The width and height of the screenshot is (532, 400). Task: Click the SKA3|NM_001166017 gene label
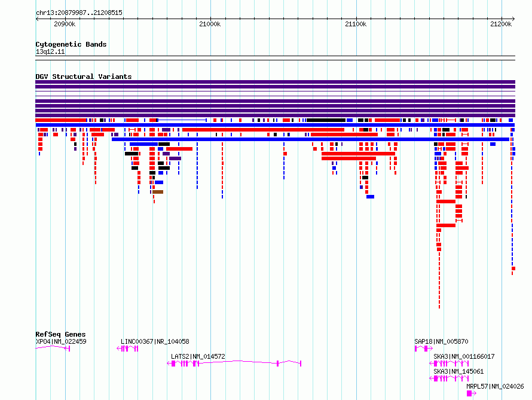pos(464,356)
